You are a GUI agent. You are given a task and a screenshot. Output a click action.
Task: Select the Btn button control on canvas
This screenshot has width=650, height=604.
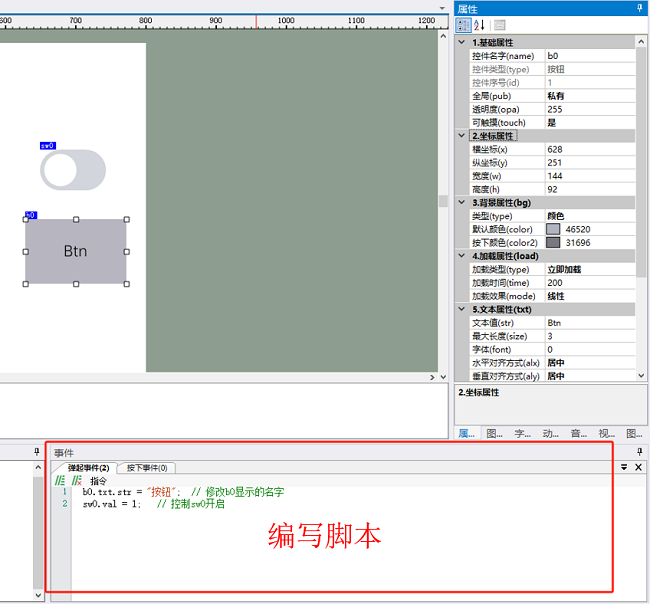pyautogui.click(x=75, y=252)
